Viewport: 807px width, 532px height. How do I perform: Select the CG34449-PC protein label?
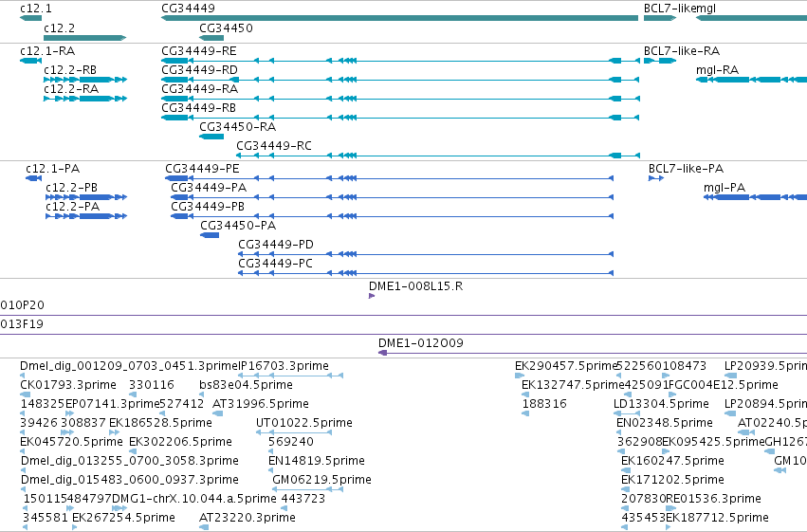pyautogui.click(x=275, y=264)
